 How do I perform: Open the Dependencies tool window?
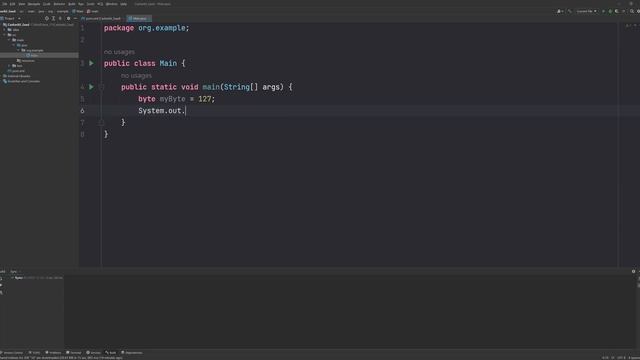click(132, 353)
